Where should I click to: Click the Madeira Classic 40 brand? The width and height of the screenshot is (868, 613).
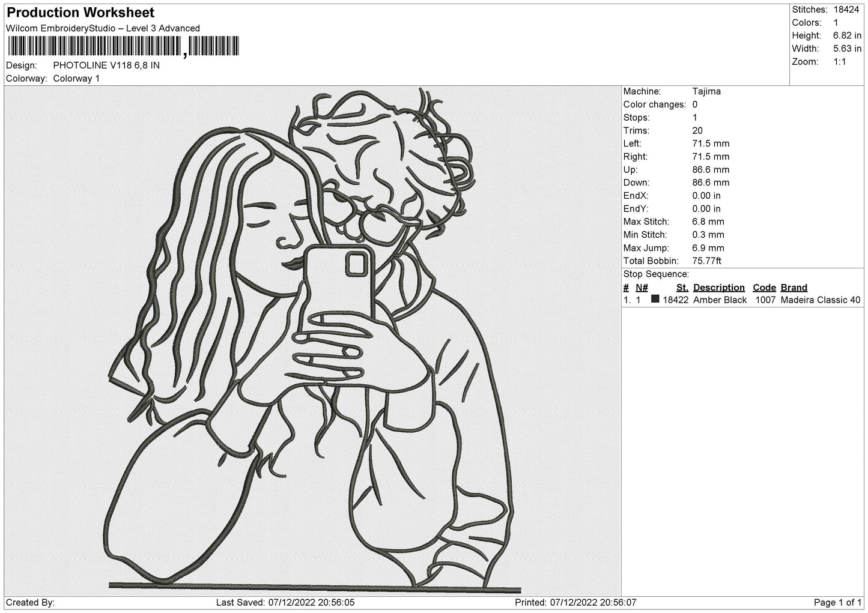coord(821,300)
